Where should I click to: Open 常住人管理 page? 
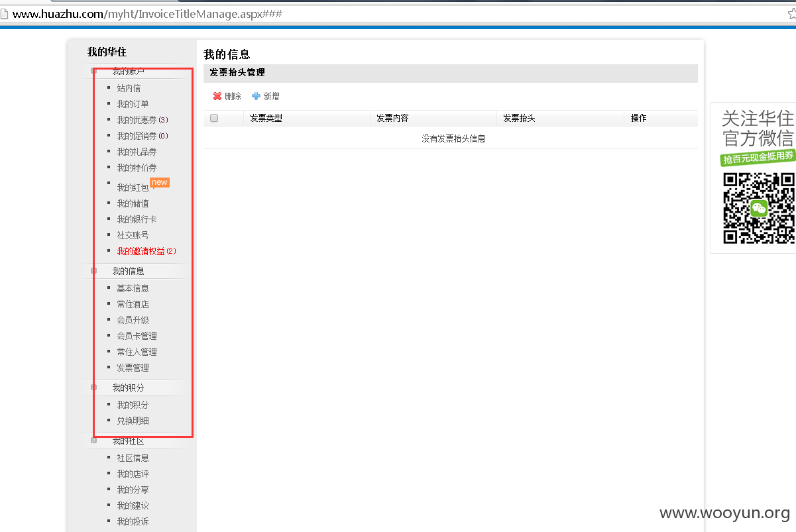point(137,352)
